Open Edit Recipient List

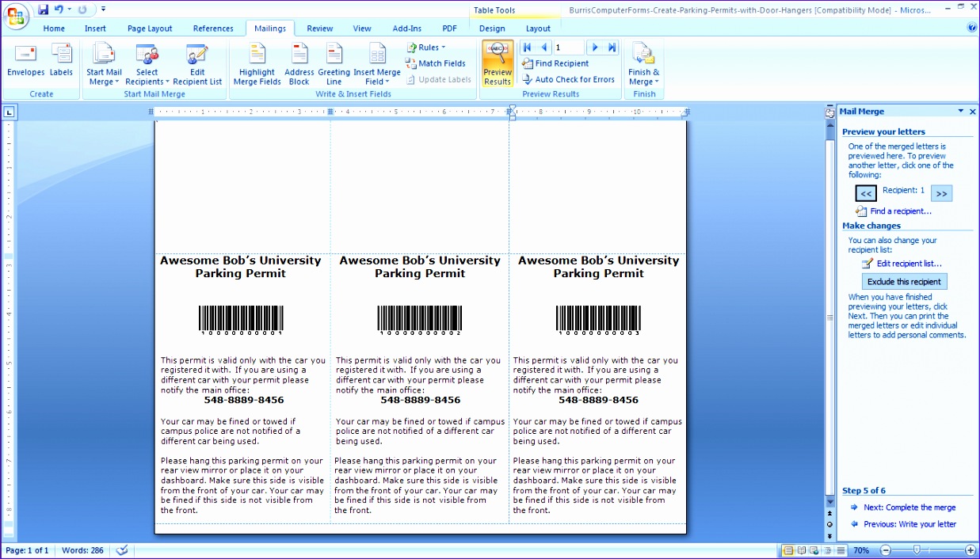pyautogui.click(x=197, y=65)
